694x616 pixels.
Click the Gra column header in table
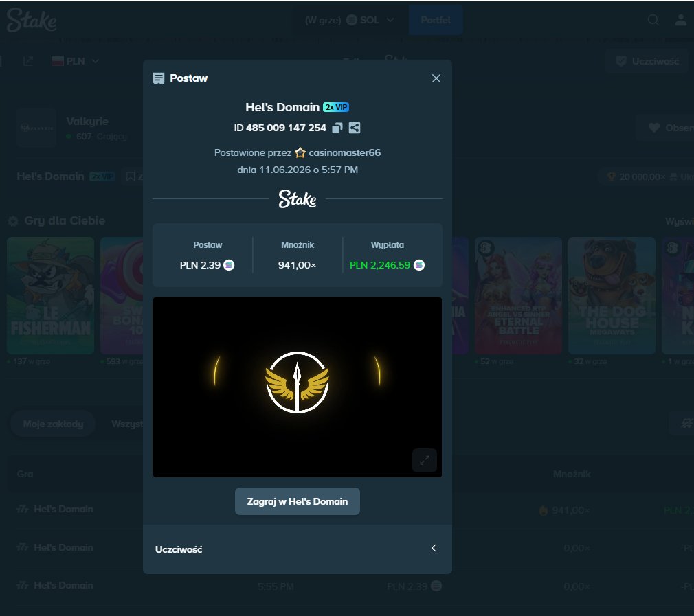coord(25,474)
